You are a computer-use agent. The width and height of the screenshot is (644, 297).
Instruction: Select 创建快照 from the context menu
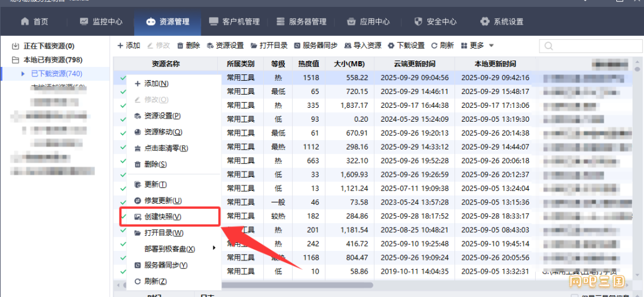pyautogui.click(x=162, y=216)
